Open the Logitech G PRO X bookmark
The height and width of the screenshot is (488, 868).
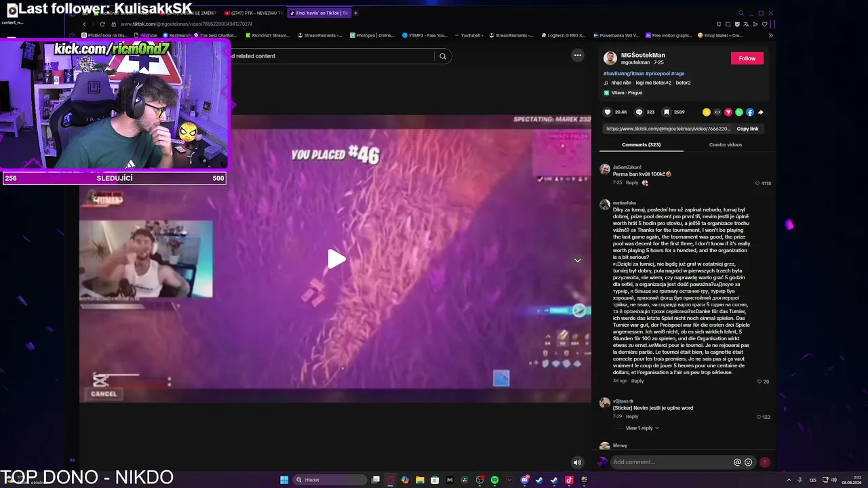(564, 35)
